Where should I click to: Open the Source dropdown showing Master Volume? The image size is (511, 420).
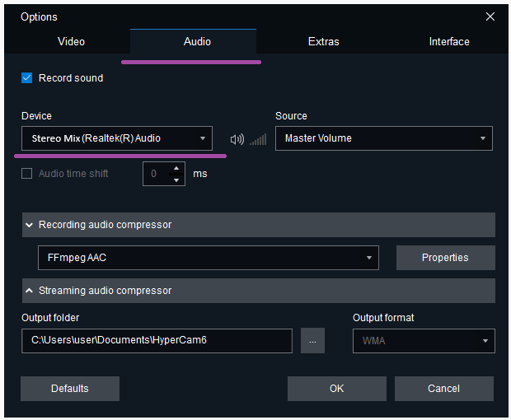(384, 138)
